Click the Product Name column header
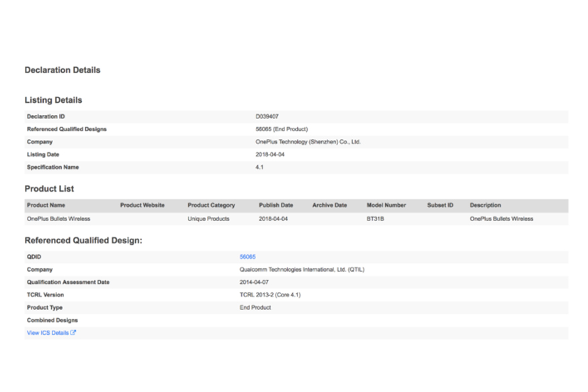Screen dimensions: 588x392 pos(46,205)
